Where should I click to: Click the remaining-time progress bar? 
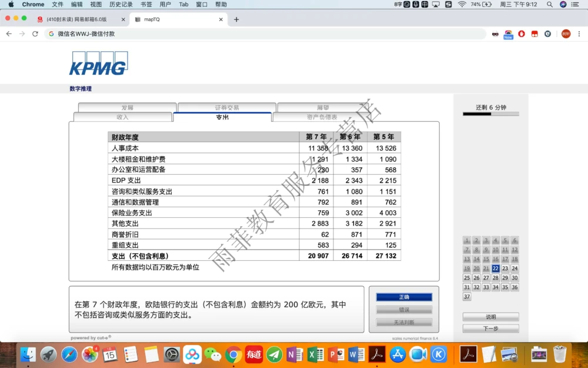(490, 114)
